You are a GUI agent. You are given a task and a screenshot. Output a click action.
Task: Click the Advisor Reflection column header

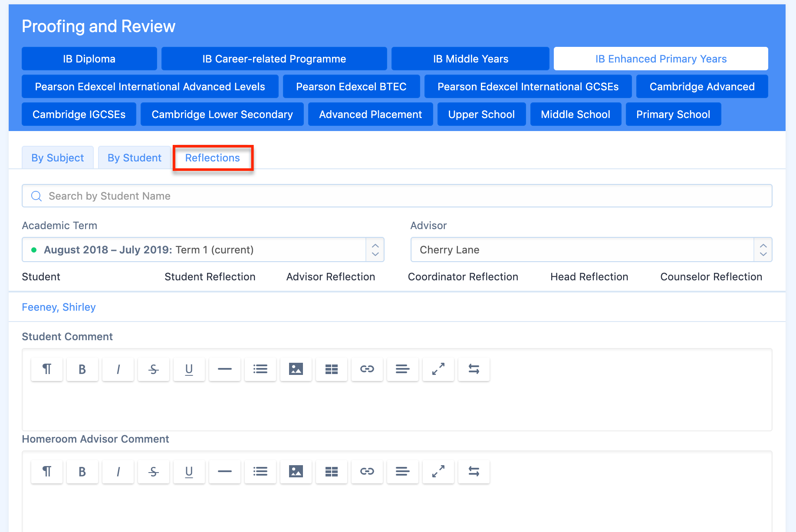[x=331, y=276]
